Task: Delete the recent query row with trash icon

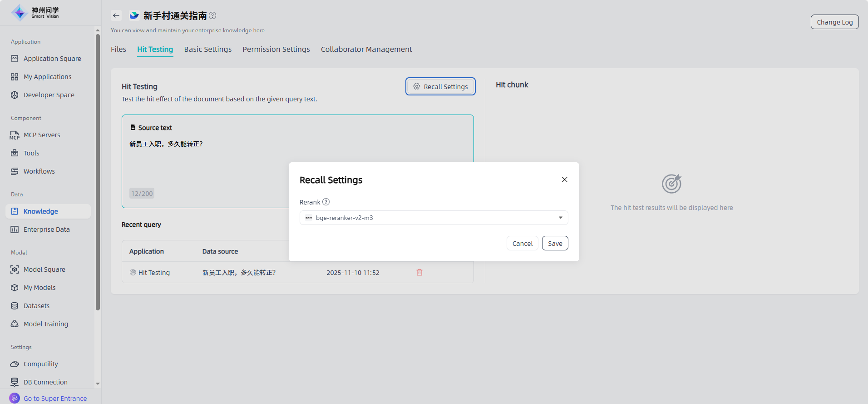Action: 419,272
